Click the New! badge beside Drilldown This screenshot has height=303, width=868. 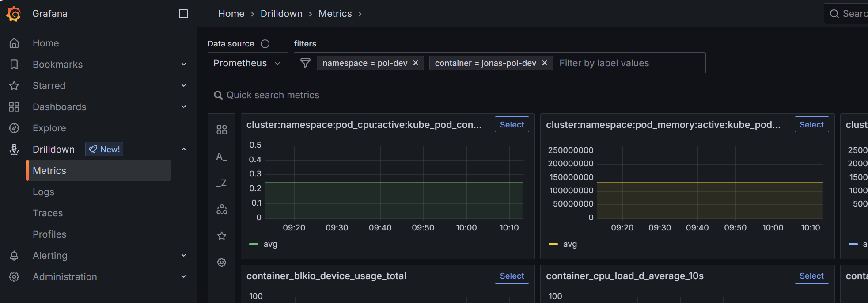(x=104, y=150)
